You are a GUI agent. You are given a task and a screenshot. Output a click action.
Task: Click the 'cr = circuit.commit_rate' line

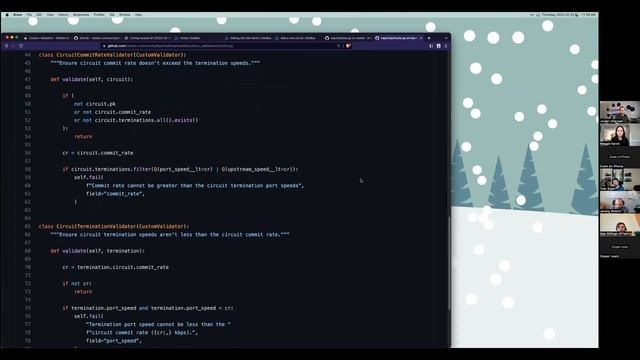98,153
